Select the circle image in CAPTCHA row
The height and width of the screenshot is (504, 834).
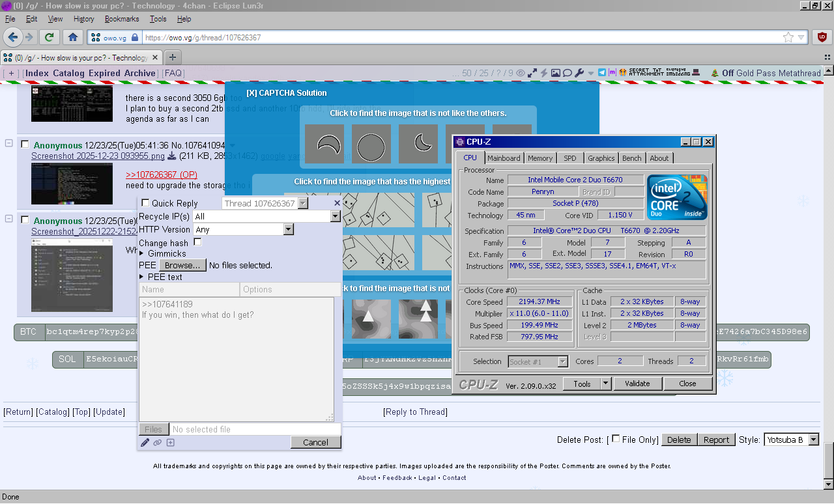tap(371, 145)
